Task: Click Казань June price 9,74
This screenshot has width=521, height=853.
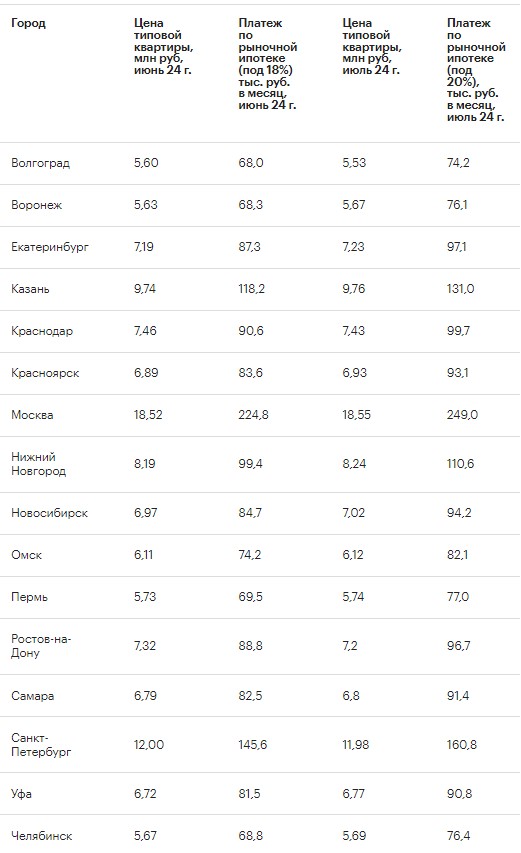Action: click(x=145, y=289)
